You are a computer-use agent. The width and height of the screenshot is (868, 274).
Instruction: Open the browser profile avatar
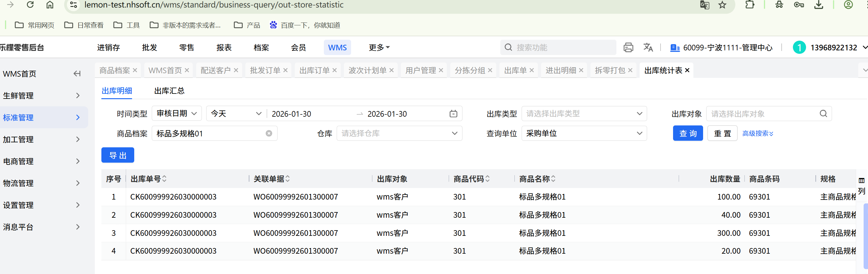click(x=849, y=5)
